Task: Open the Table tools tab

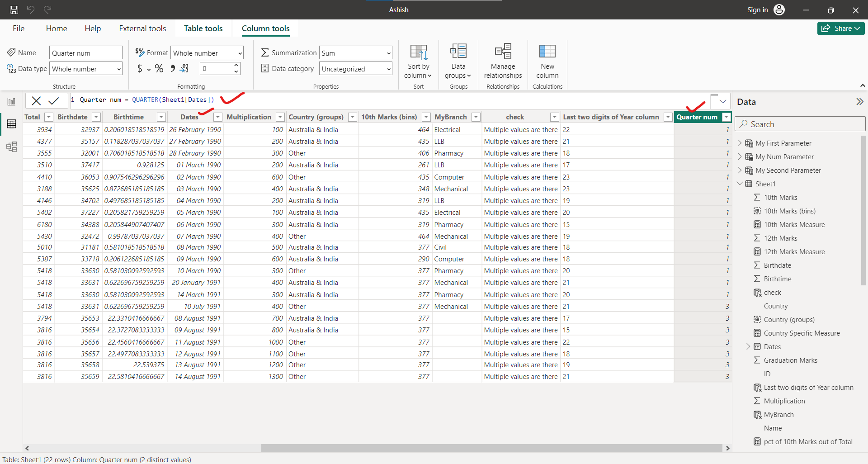Action: point(203,28)
